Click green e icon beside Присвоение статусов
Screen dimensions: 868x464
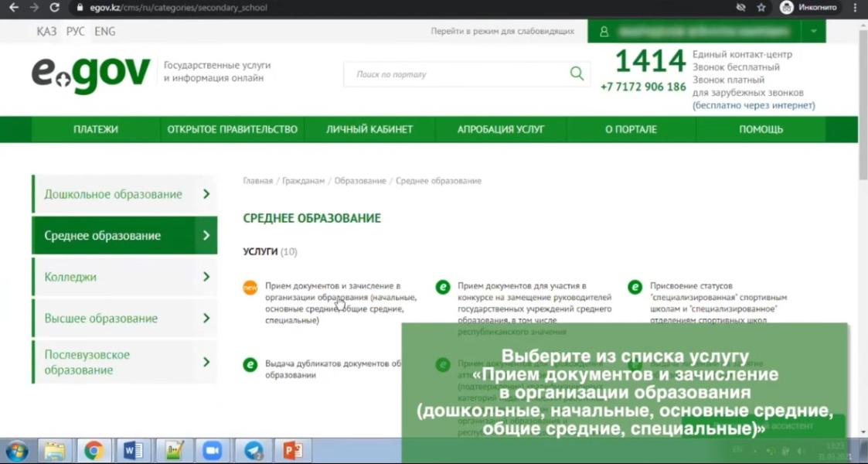pos(635,287)
